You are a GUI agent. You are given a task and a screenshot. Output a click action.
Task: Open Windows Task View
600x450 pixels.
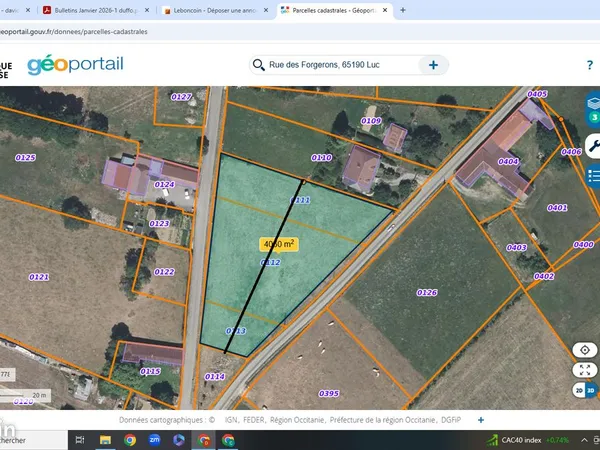pos(80,440)
